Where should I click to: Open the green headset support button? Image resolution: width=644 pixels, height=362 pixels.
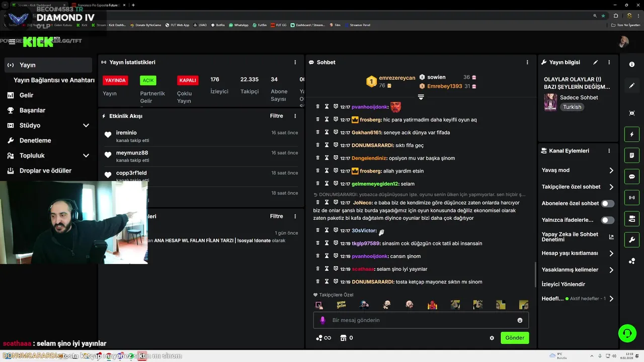pos(627,333)
